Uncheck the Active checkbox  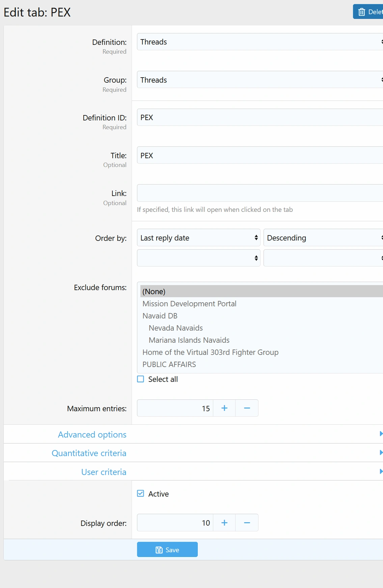[141, 494]
